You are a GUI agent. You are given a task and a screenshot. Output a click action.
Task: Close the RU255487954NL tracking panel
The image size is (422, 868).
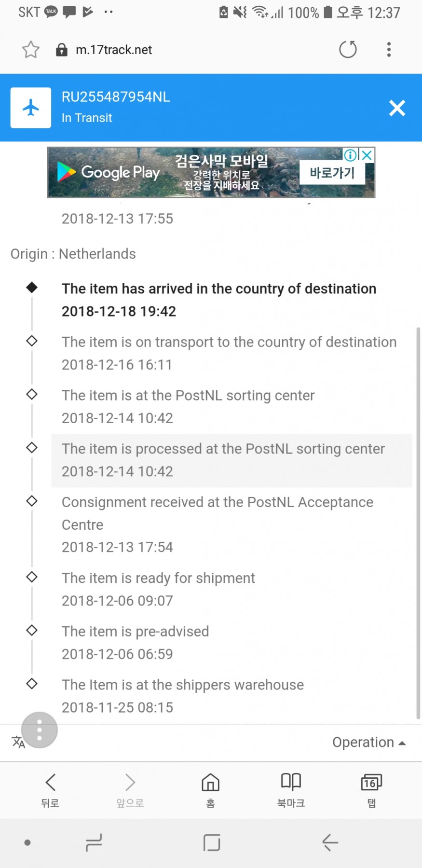[x=397, y=108]
